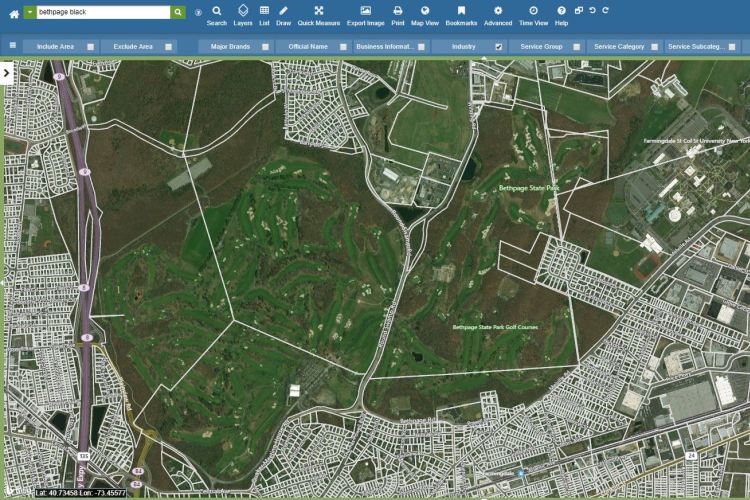Open the Advanced settings tool
Viewport: 750px width, 500px height.
coord(498,16)
